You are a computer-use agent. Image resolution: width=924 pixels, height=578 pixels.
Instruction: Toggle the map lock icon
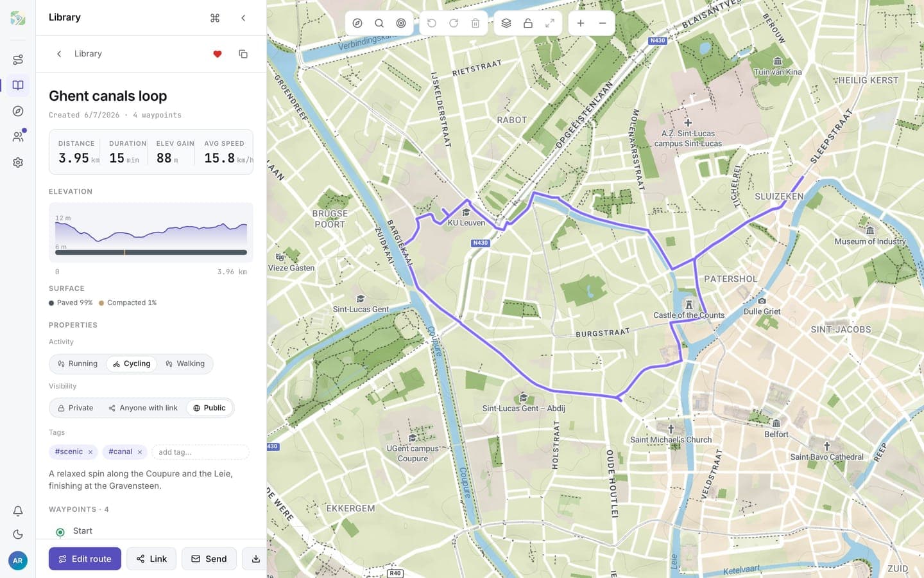pos(528,23)
